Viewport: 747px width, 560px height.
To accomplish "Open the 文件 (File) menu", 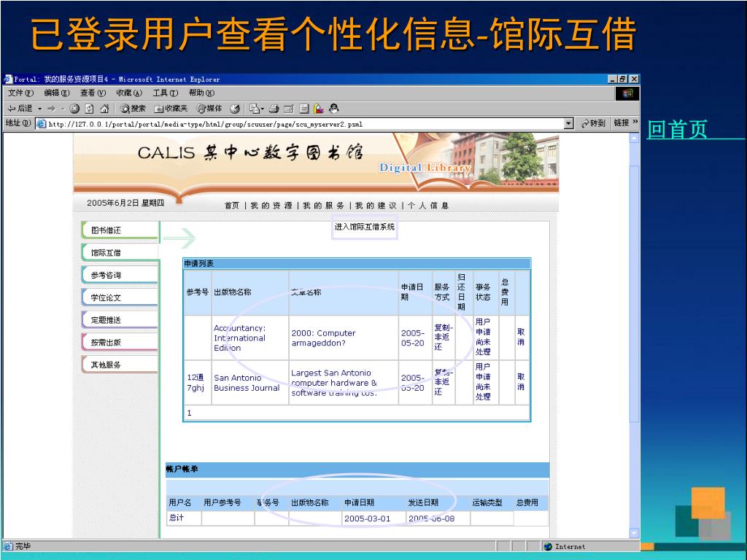I will [x=20, y=93].
